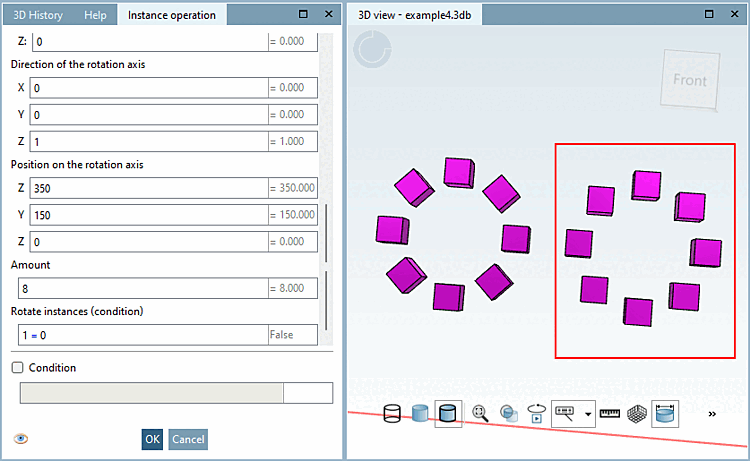Click the position field containing 350
Viewport: 750px width, 461px height.
point(149,188)
